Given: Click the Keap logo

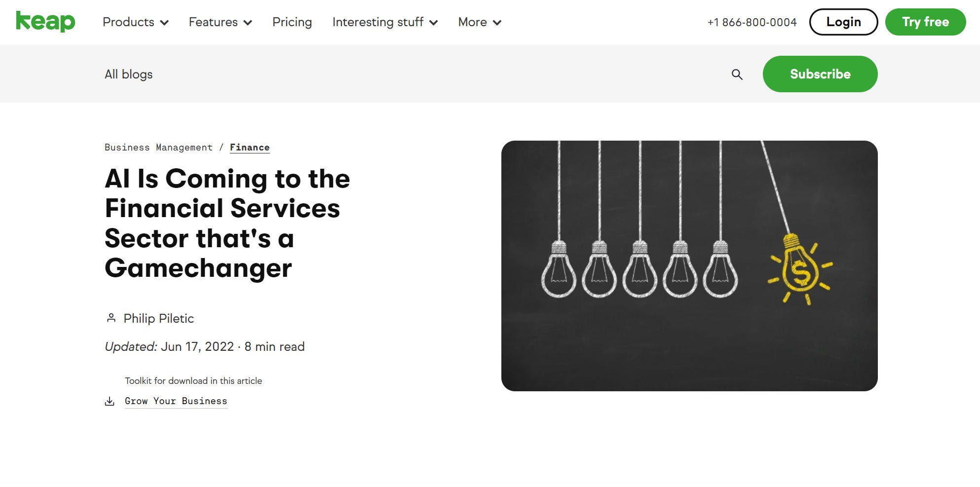Looking at the screenshot, I should point(45,22).
